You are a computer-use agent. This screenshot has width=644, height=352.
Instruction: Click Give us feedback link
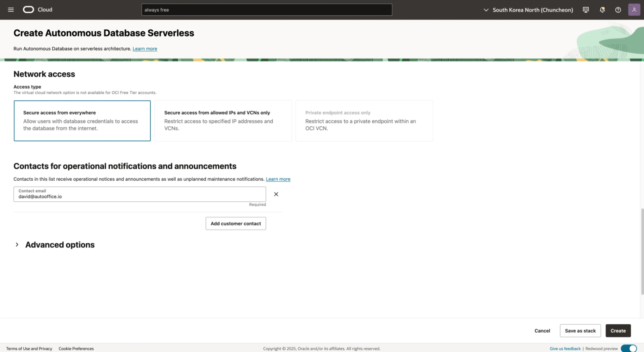pos(565,349)
